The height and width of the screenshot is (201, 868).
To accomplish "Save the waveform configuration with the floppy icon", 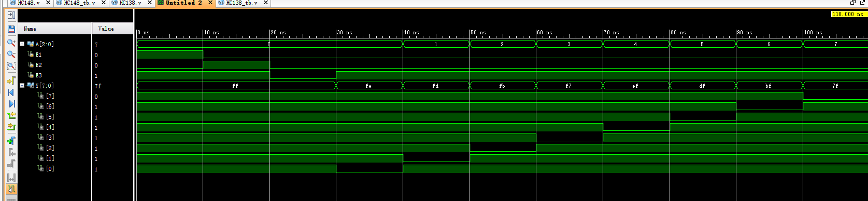I will pos(11,29).
